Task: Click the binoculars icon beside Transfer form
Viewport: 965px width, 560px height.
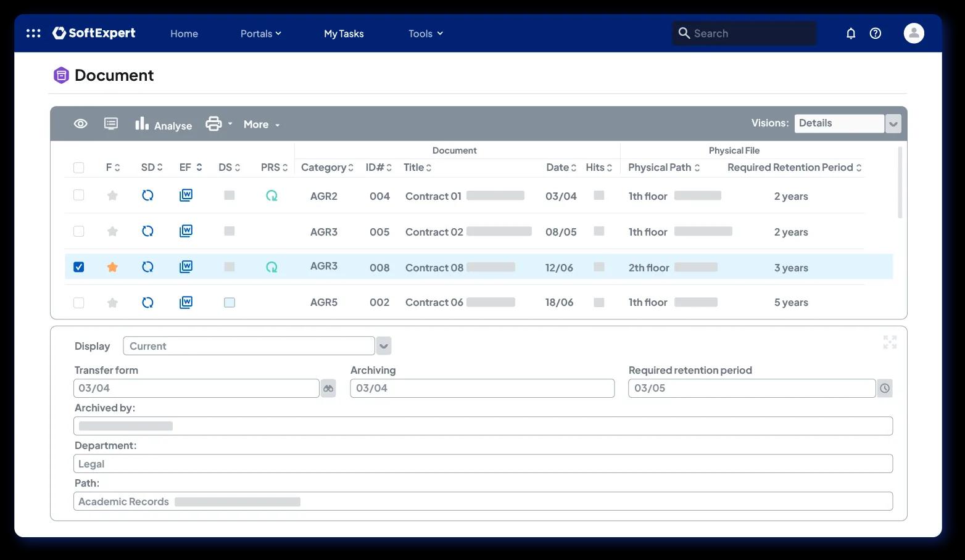Action: (328, 389)
